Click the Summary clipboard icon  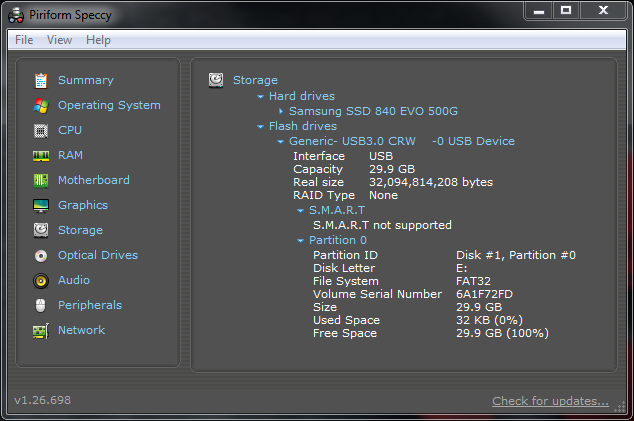point(41,81)
